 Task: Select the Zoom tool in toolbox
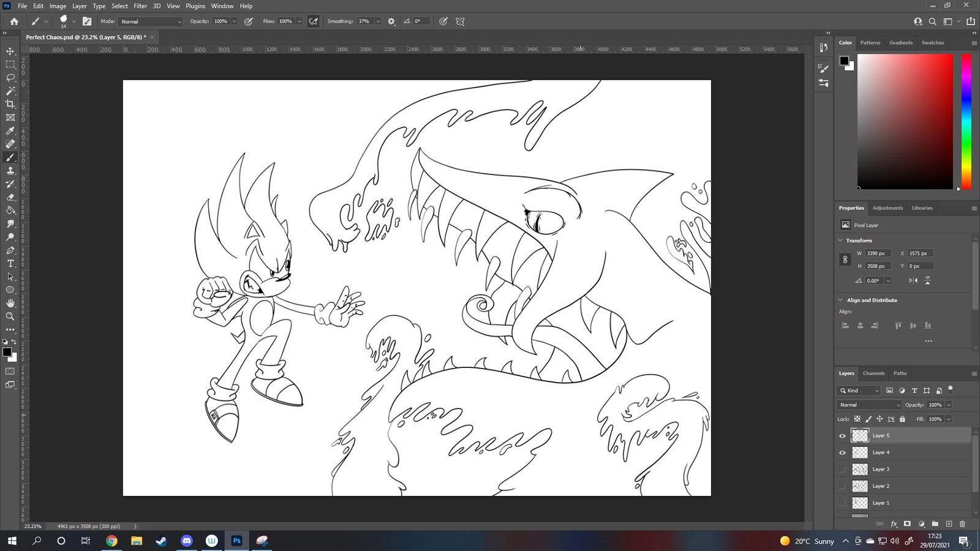coord(10,317)
